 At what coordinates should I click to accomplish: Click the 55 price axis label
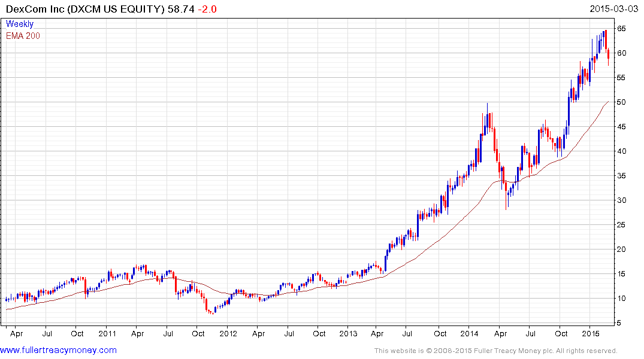(621, 78)
